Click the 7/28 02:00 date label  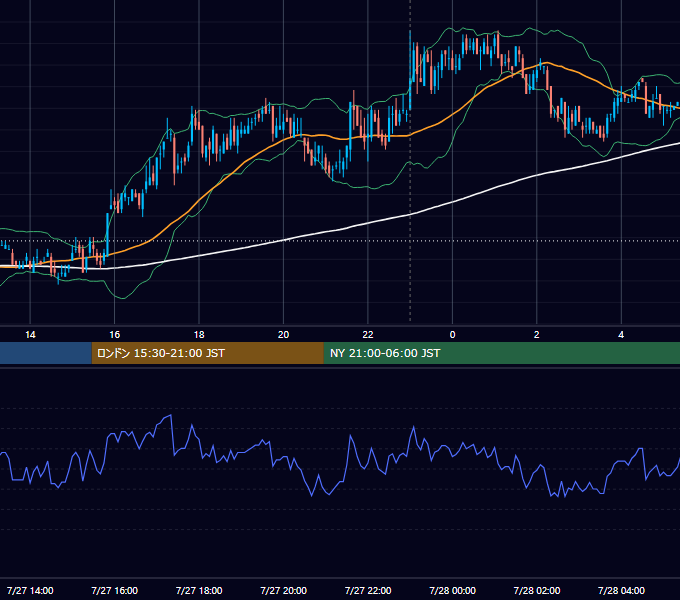click(x=536, y=590)
